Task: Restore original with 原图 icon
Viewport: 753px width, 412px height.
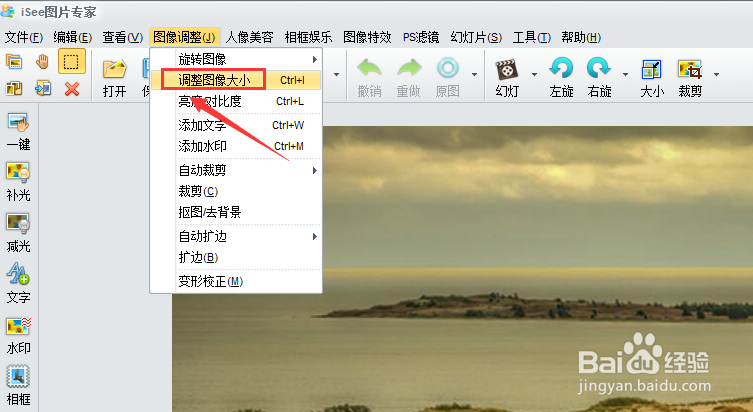Action: point(448,78)
